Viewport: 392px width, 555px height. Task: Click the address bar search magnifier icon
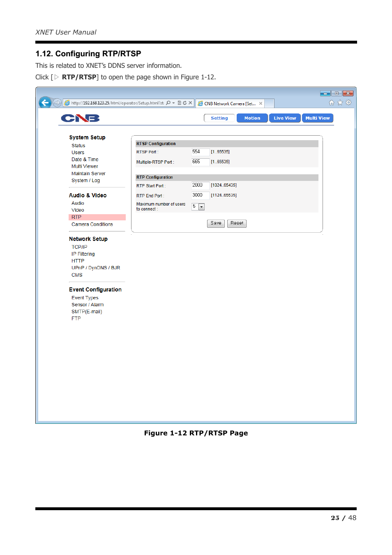click(x=168, y=103)
